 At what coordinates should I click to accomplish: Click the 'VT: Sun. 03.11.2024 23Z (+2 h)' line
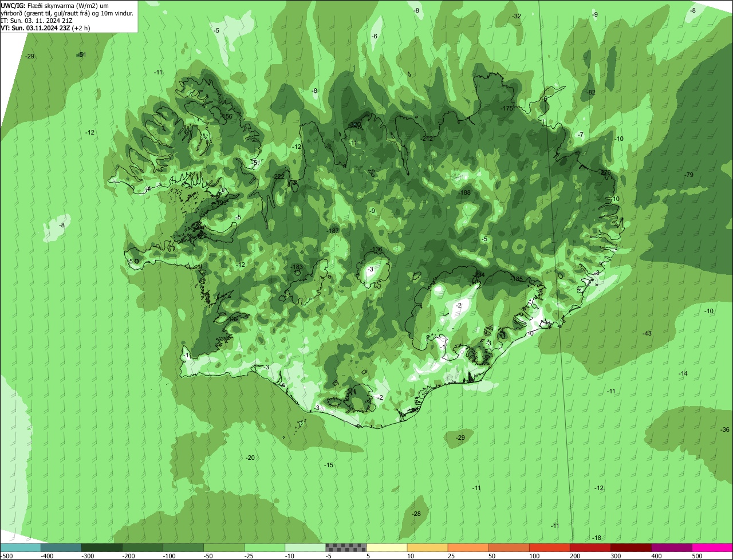coord(45,27)
